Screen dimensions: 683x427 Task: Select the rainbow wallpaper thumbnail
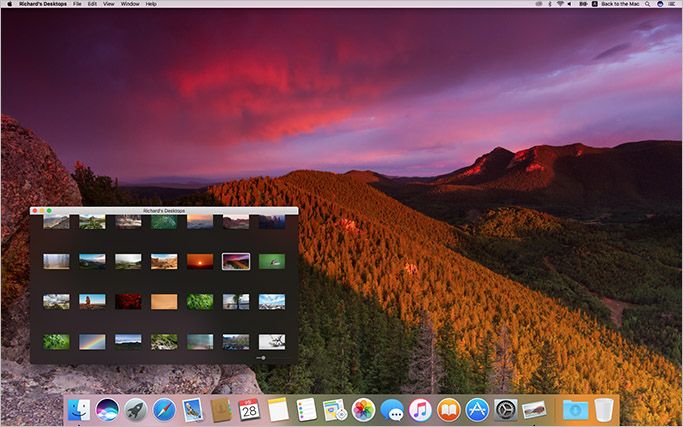92,342
